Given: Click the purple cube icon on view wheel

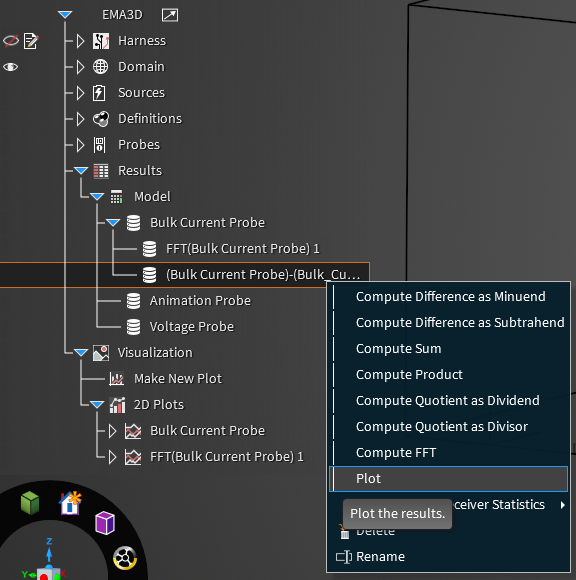Looking at the screenshot, I should click(105, 523).
